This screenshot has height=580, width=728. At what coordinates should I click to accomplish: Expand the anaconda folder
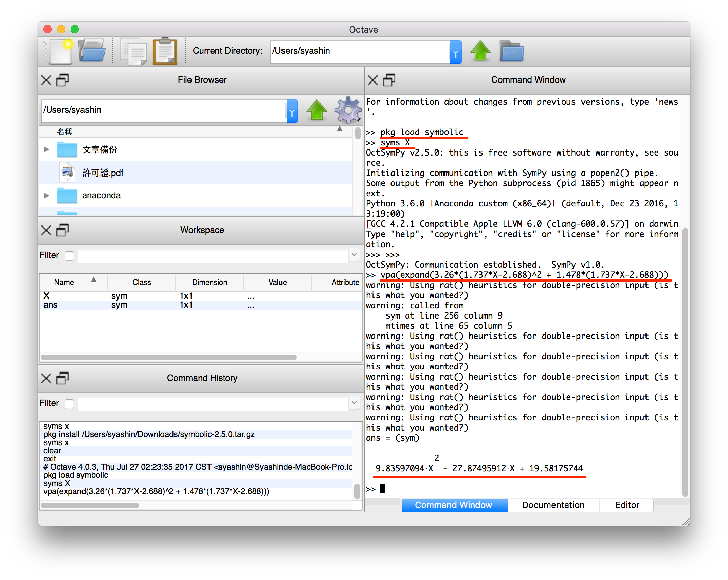[47, 196]
